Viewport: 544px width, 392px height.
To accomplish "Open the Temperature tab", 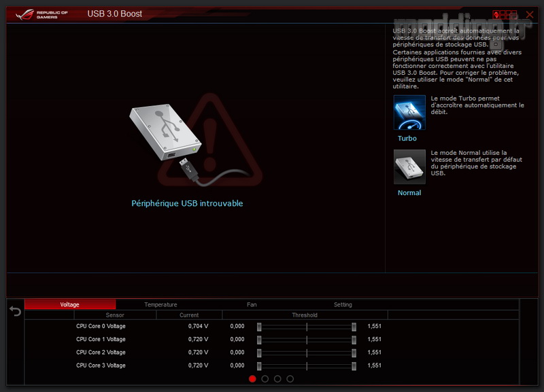I will (x=160, y=304).
